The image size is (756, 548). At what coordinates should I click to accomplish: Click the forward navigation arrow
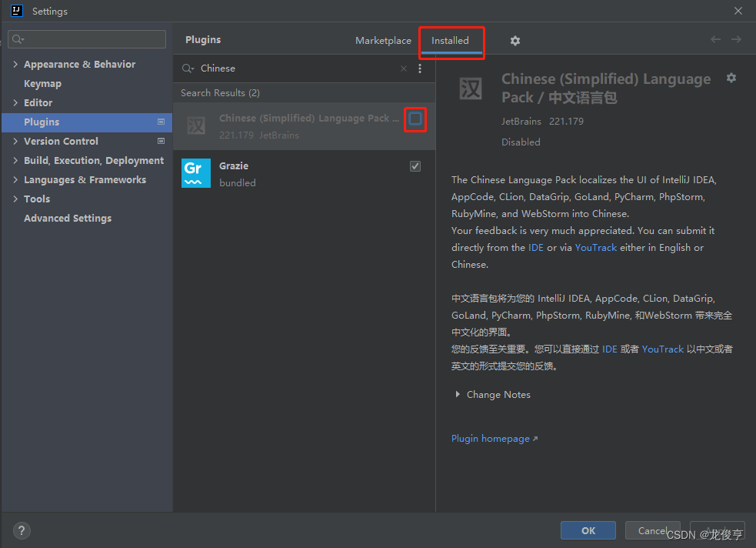tap(736, 39)
